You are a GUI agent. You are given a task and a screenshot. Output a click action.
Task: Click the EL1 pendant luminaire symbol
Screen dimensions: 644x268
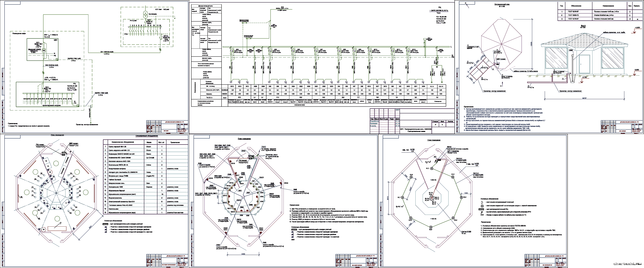[432, 169]
